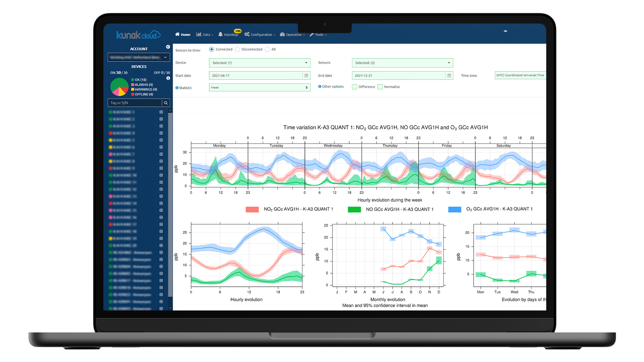This screenshot has height=362, width=644.
Task: Expand the Statistic Mean dropdown
Action: coord(259,87)
